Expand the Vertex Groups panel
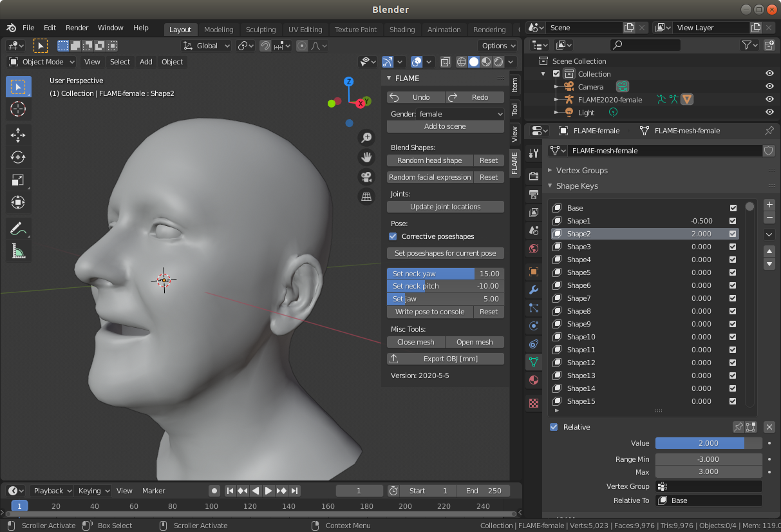Screen dimensions: 781x532 point(581,171)
